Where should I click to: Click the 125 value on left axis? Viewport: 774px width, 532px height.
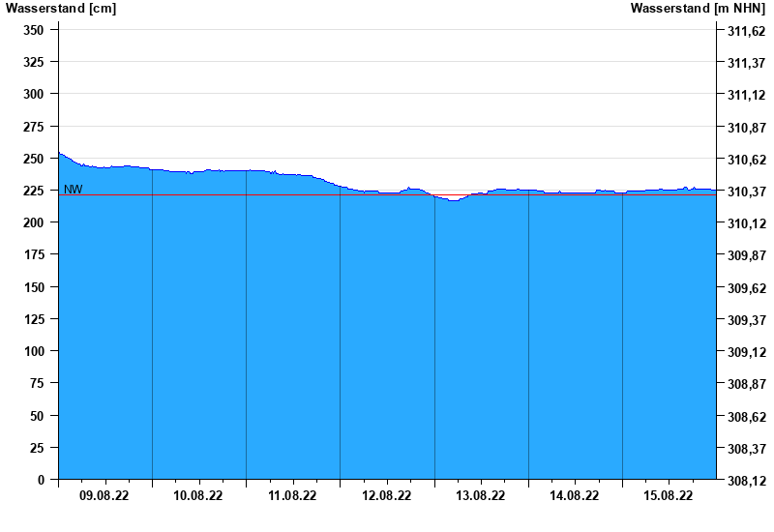click(34, 319)
